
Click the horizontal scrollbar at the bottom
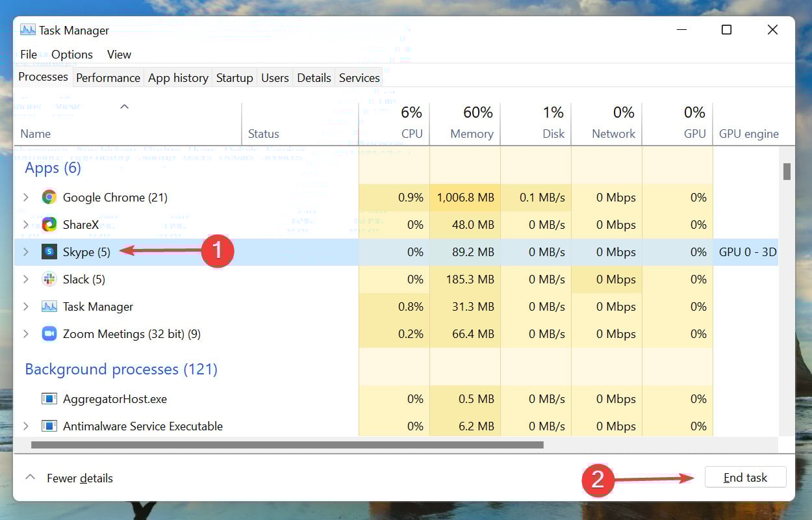(x=287, y=445)
